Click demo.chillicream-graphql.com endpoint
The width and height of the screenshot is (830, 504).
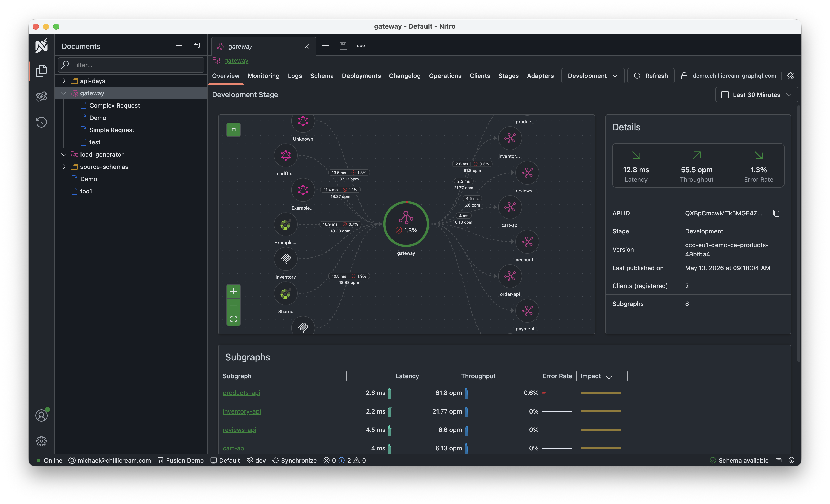(x=734, y=76)
